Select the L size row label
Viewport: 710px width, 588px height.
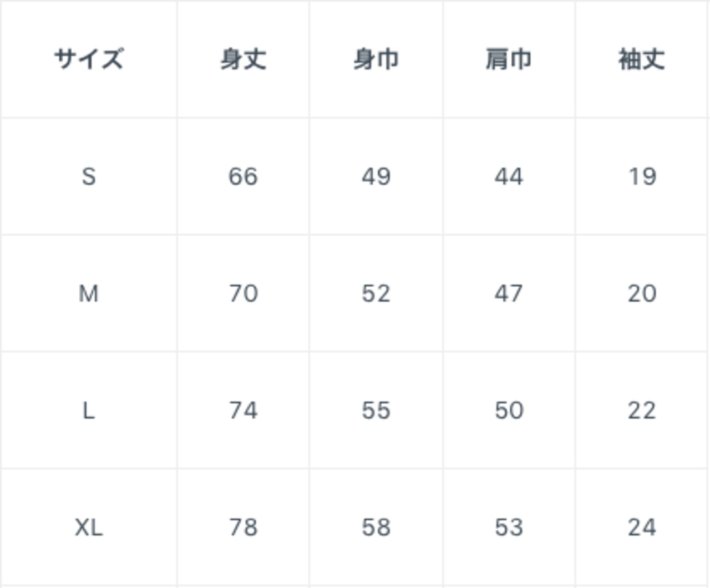(x=89, y=410)
